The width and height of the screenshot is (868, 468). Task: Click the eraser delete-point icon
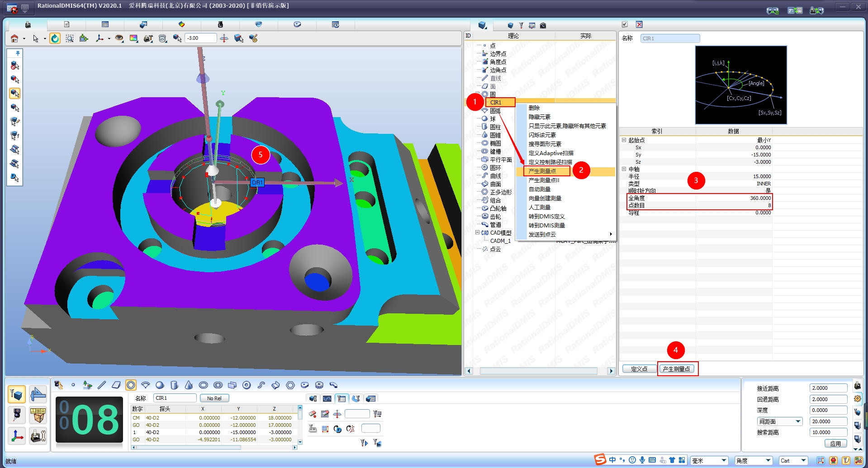[x=313, y=414]
